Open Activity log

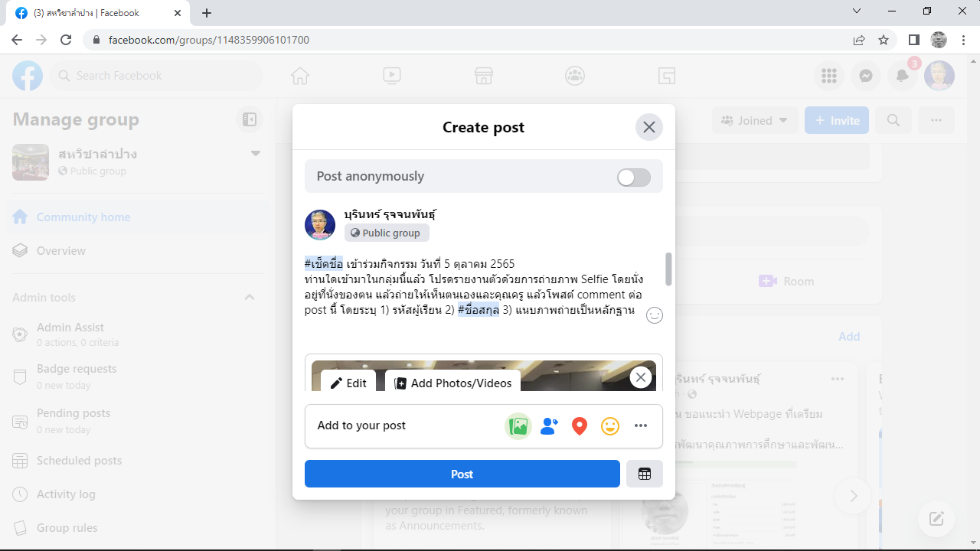tap(138, 494)
